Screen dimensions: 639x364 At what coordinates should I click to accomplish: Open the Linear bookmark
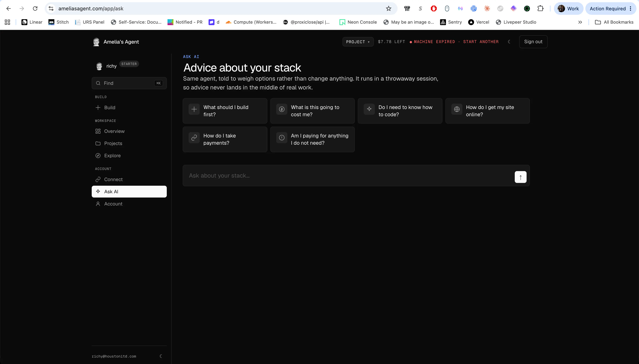pos(32,22)
